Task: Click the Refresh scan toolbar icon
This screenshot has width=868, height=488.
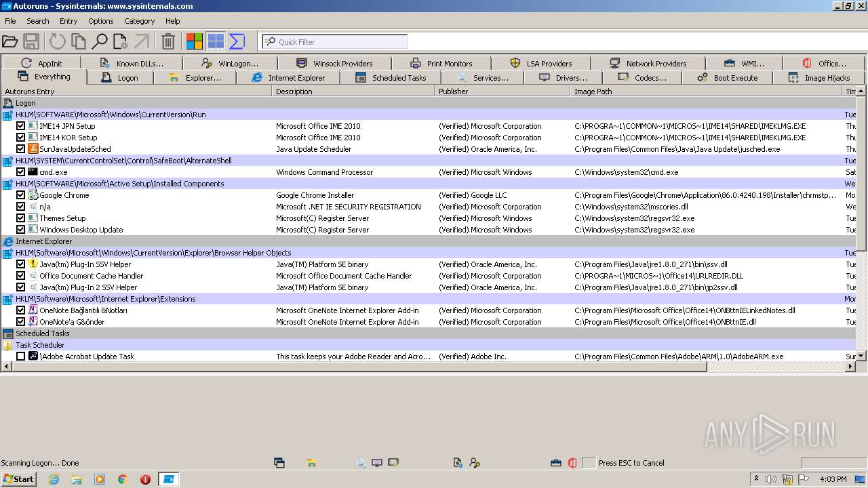Action: (58, 42)
